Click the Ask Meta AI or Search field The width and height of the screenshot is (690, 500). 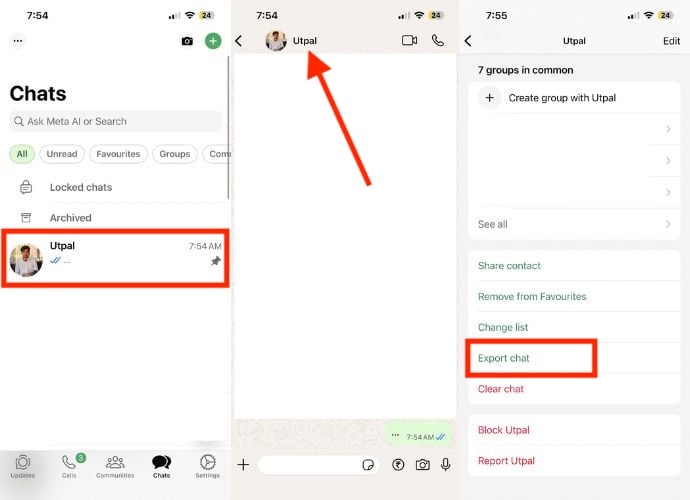pos(115,121)
